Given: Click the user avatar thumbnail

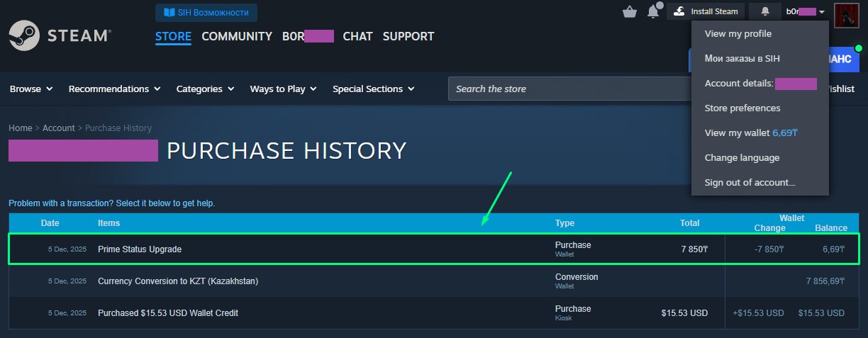Looking at the screenshot, I should click(x=847, y=13).
